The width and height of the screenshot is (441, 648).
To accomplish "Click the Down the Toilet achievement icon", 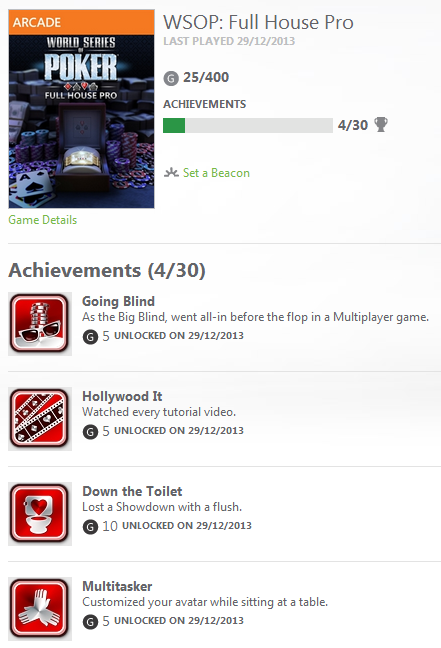I will pyautogui.click(x=40, y=514).
